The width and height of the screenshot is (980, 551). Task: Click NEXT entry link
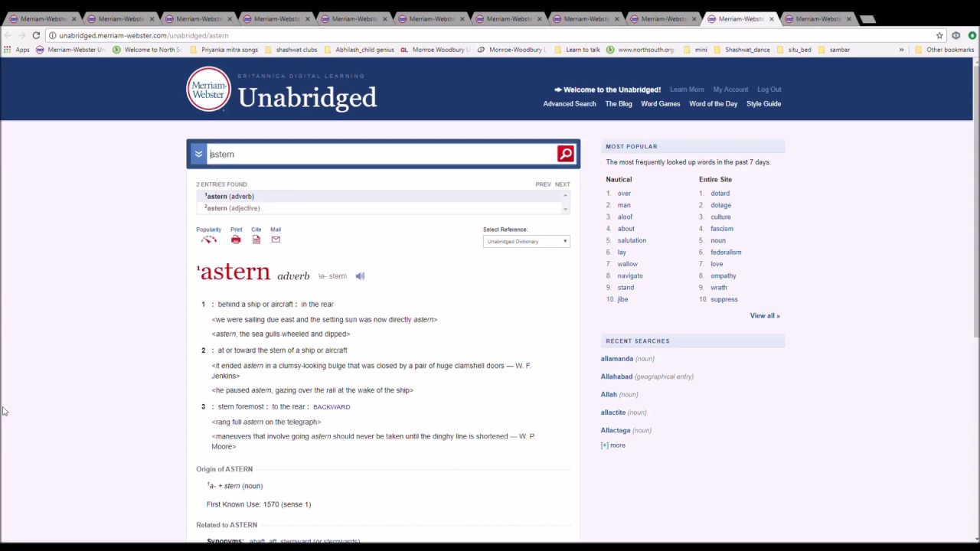563,184
